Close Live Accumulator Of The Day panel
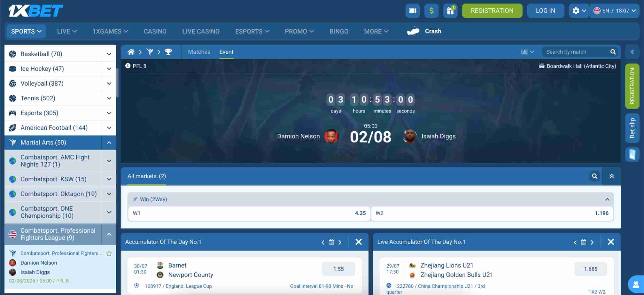Viewport: 644px width, 295px height. [x=611, y=242]
